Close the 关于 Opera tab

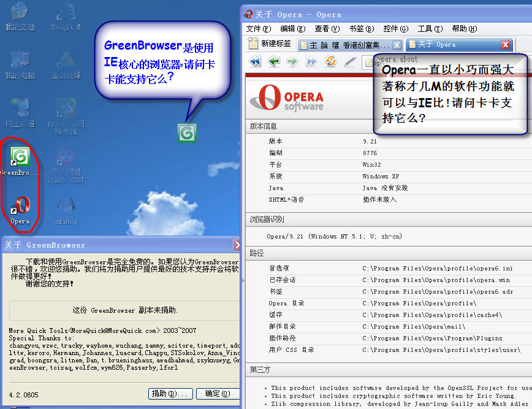point(506,45)
